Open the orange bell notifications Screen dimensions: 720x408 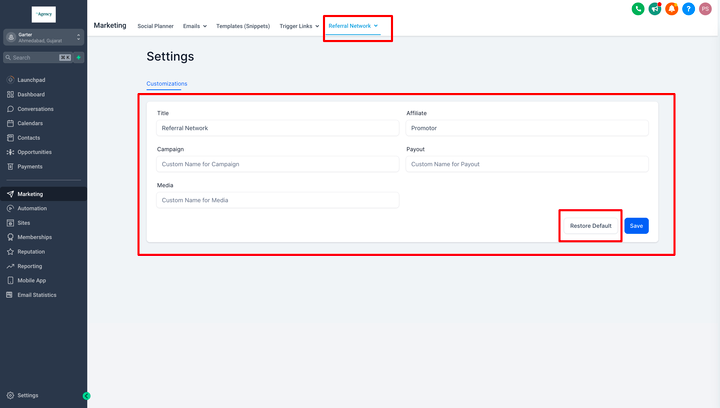pyautogui.click(x=671, y=9)
